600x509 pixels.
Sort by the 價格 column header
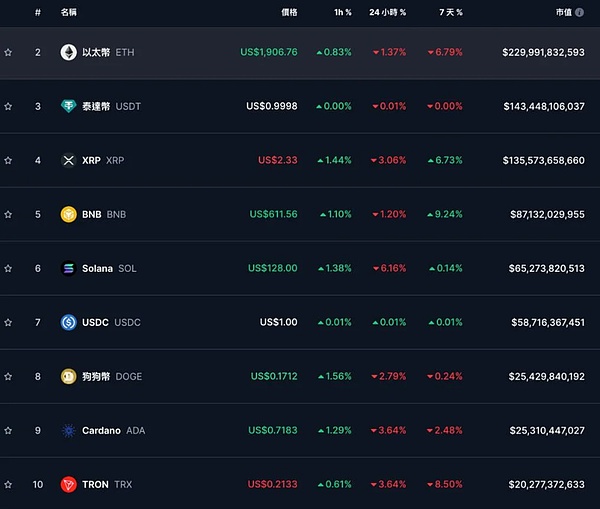[x=289, y=12]
